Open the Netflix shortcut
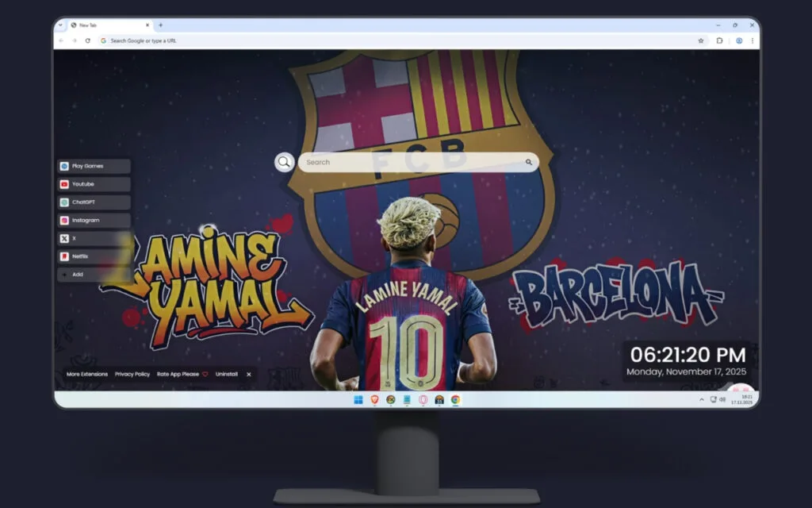812x508 pixels. tap(94, 256)
